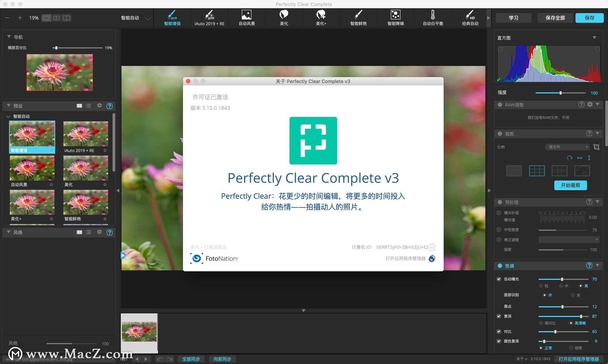Turn face detection to 关

point(573,295)
